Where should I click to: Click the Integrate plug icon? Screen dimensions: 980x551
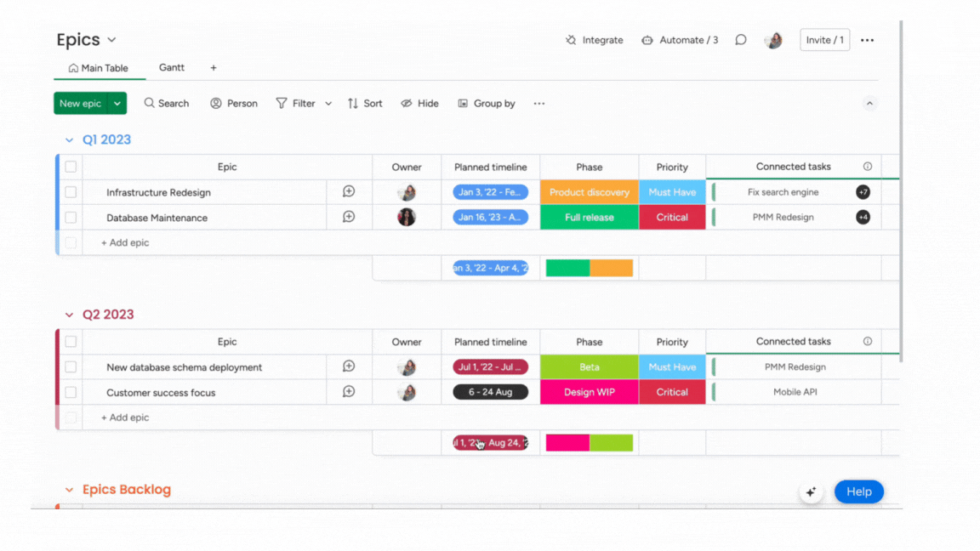pyautogui.click(x=571, y=40)
